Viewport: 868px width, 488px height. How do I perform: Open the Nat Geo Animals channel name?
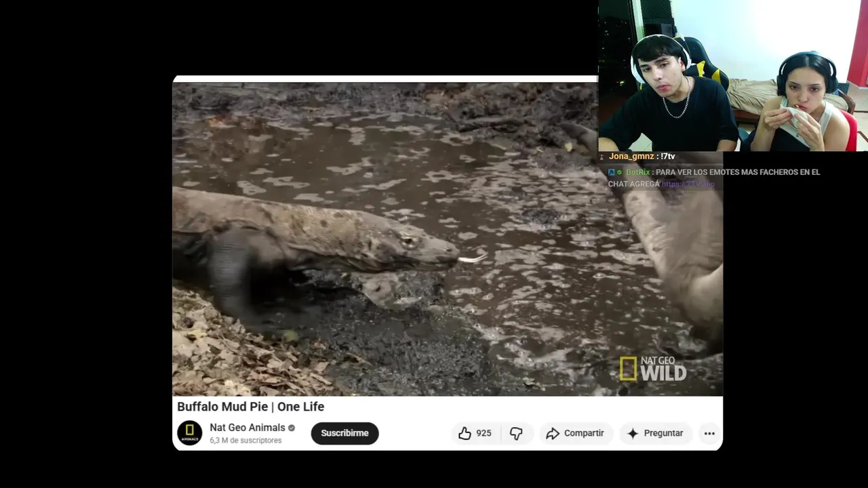click(248, 428)
